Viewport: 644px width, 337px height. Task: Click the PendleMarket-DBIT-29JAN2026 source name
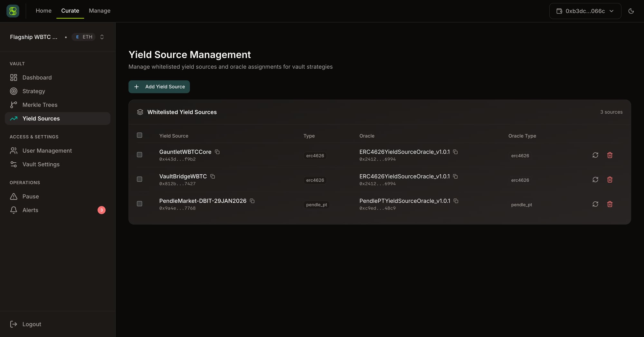203,201
